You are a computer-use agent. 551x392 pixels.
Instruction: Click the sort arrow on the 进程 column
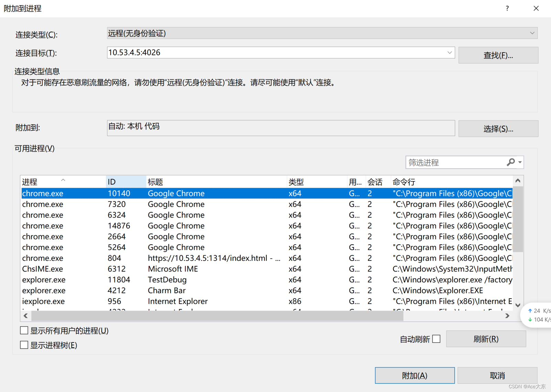tap(63, 179)
